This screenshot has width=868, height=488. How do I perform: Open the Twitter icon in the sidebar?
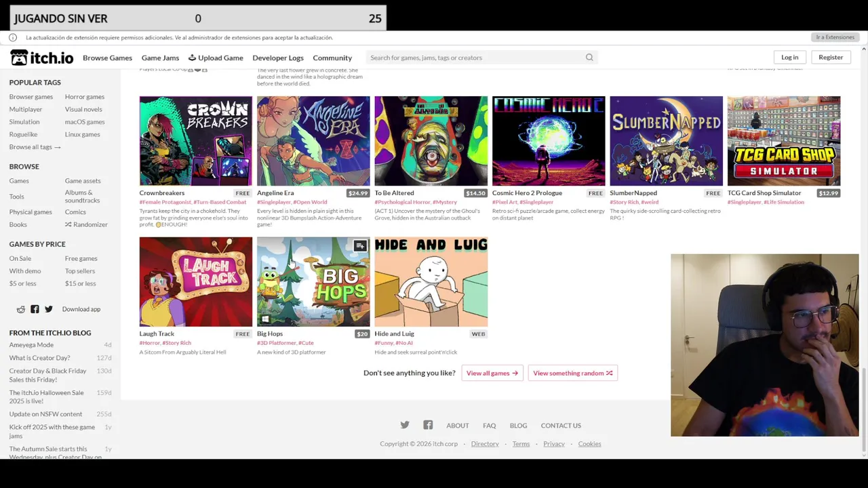coord(49,309)
